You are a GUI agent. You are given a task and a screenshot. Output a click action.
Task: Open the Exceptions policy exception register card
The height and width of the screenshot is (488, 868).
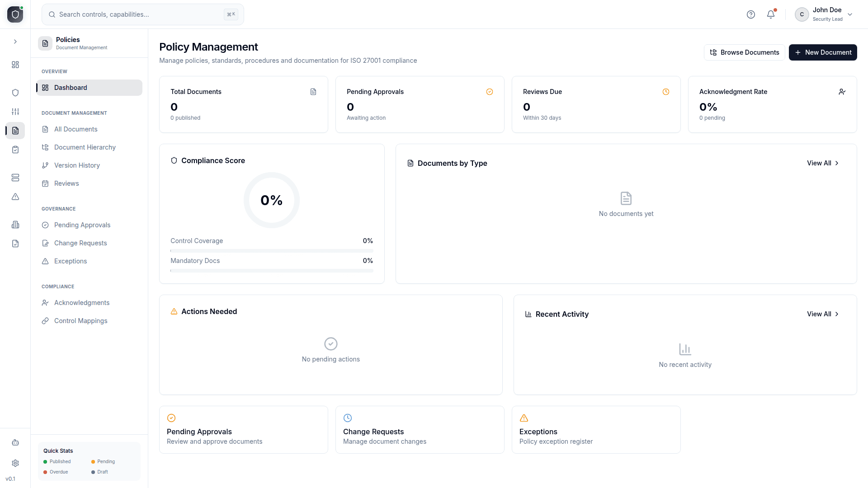[x=596, y=429]
